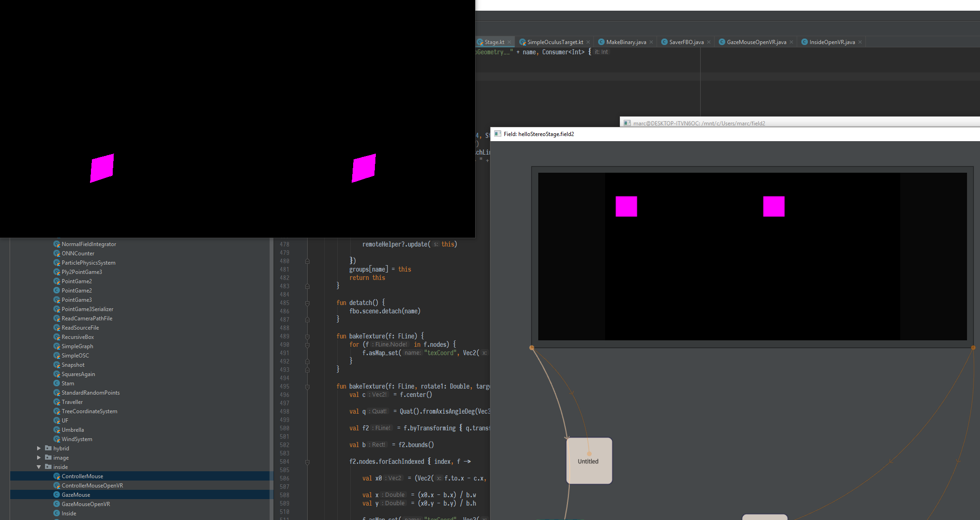
Task: Click the terminal window title bar icon
Action: pyautogui.click(x=627, y=123)
